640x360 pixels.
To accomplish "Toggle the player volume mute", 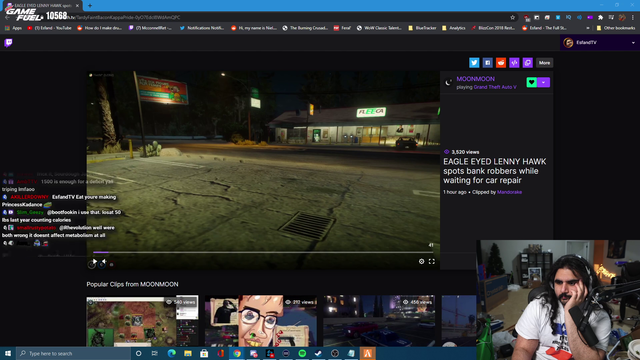I will [104, 262].
